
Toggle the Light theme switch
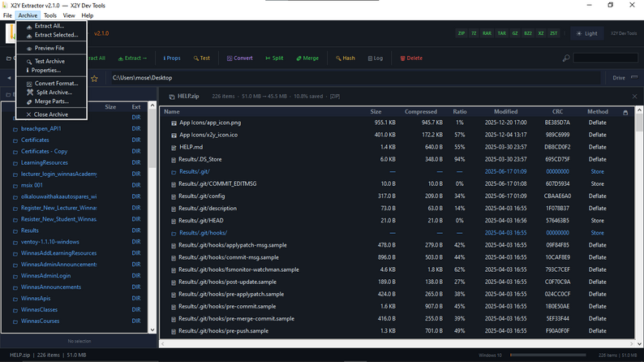coord(587,34)
